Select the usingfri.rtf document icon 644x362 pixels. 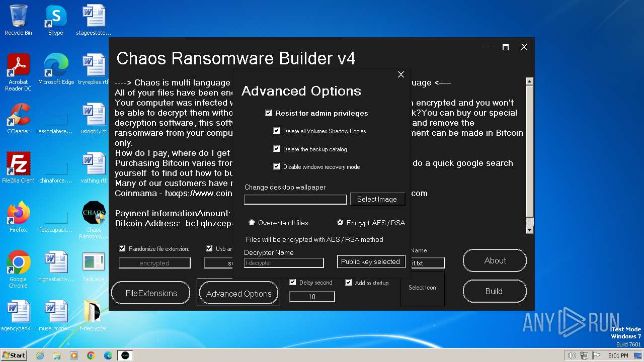pyautogui.click(x=94, y=119)
